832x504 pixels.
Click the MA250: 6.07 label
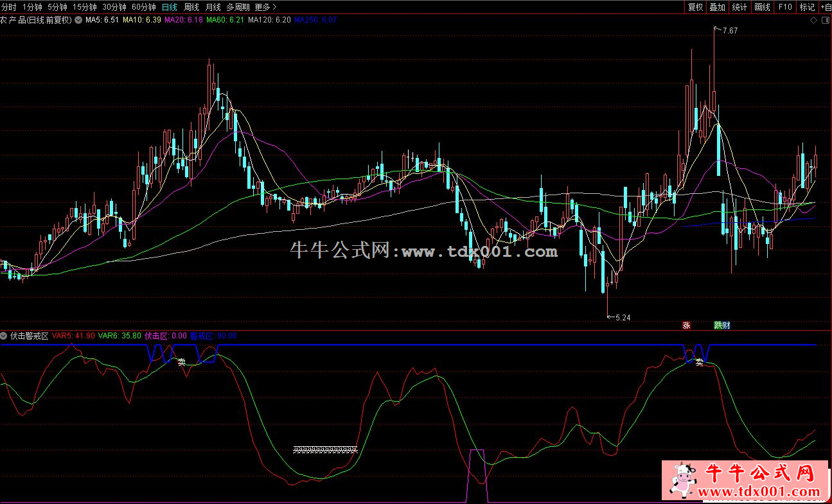click(x=315, y=20)
